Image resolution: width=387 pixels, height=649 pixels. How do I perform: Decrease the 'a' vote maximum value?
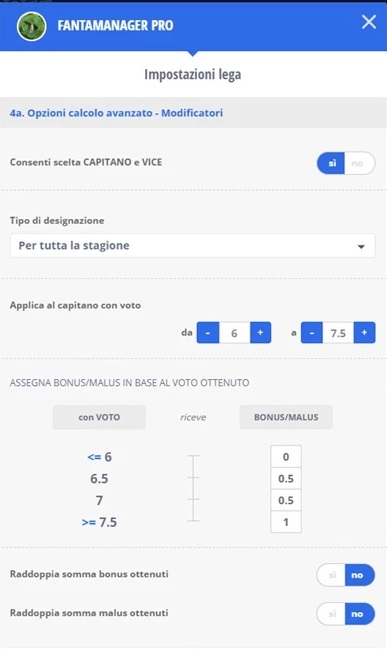[312, 332]
